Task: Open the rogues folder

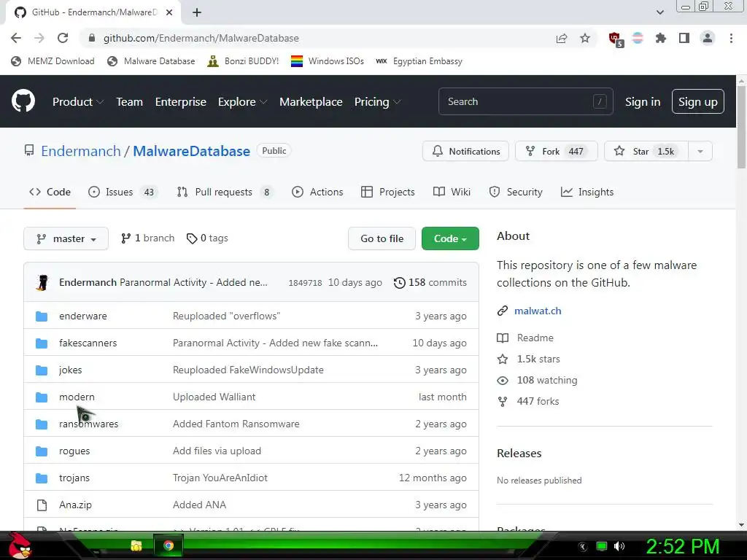Action: tap(74, 451)
